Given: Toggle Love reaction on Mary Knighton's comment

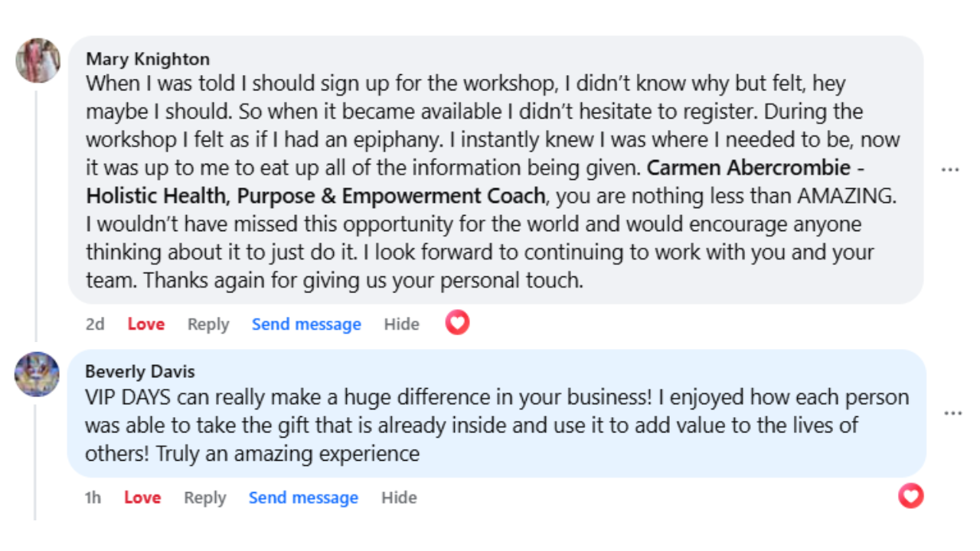Looking at the screenshot, I should pyautogui.click(x=145, y=324).
